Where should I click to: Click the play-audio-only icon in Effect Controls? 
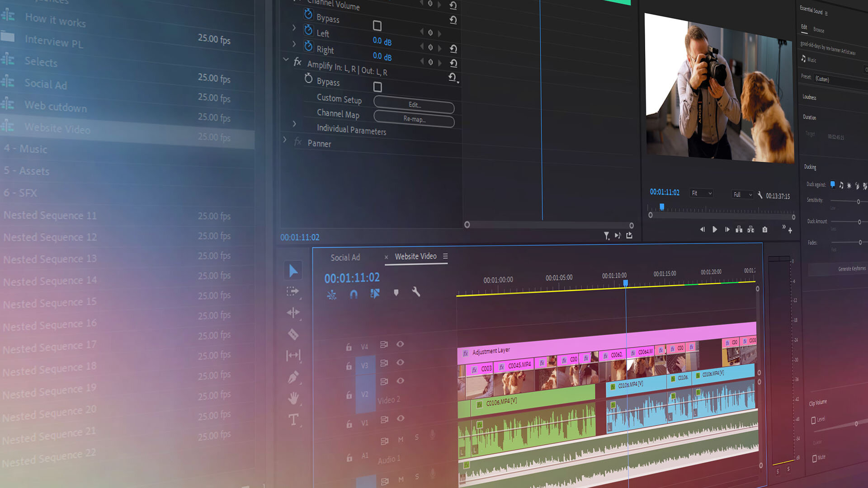tap(618, 235)
